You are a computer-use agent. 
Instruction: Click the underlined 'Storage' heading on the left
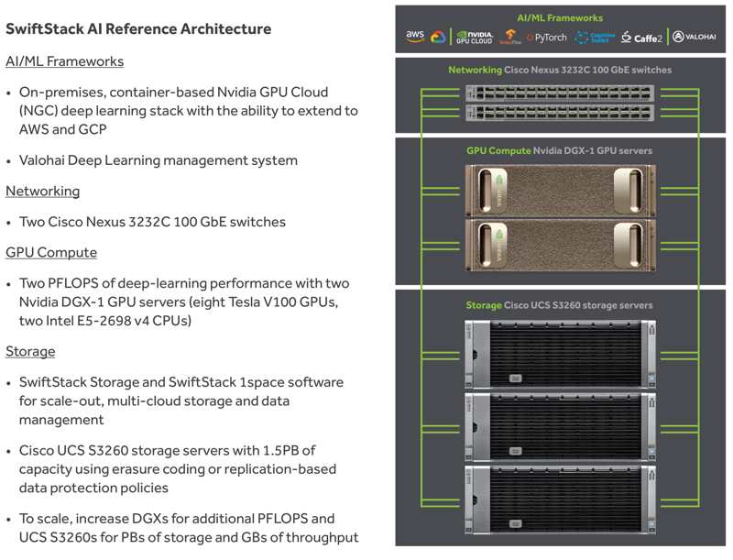pos(30,352)
